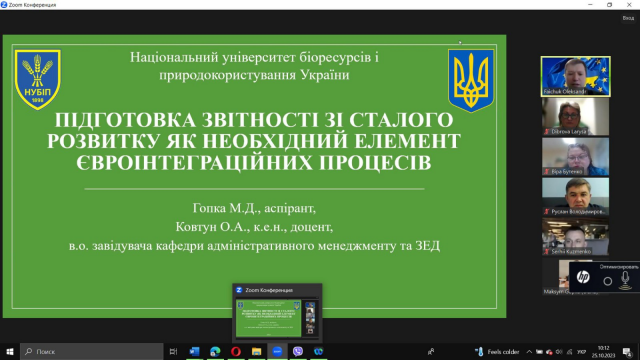The image size is (640, 360).
Task: Open the Feels colder weather widget
Action: pyautogui.click(x=498, y=352)
